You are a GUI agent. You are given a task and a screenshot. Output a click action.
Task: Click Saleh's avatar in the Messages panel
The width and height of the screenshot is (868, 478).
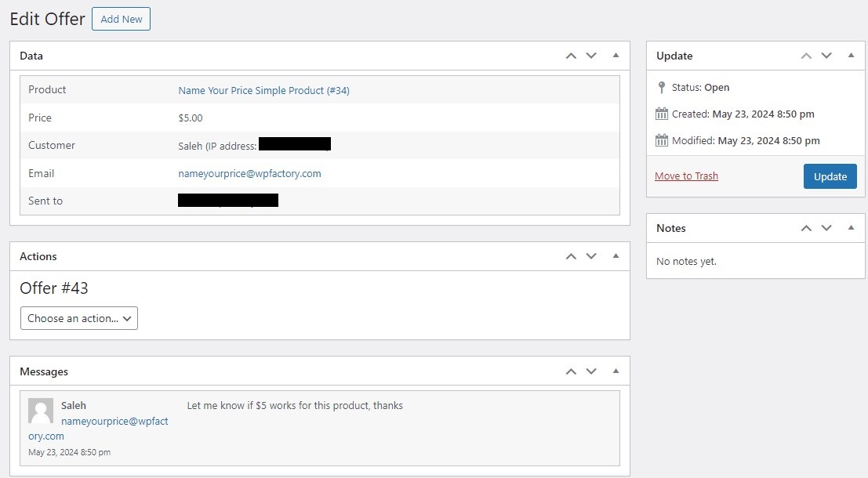coord(40,411)
